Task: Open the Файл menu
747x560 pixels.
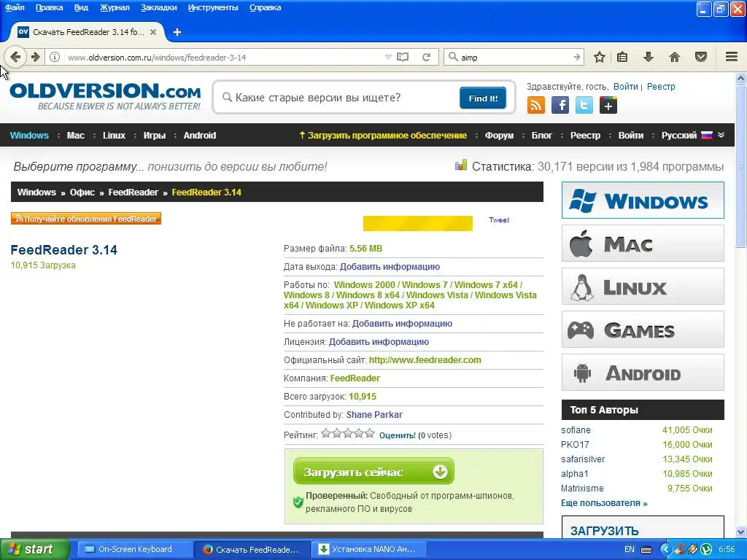Action: point(15,7)
